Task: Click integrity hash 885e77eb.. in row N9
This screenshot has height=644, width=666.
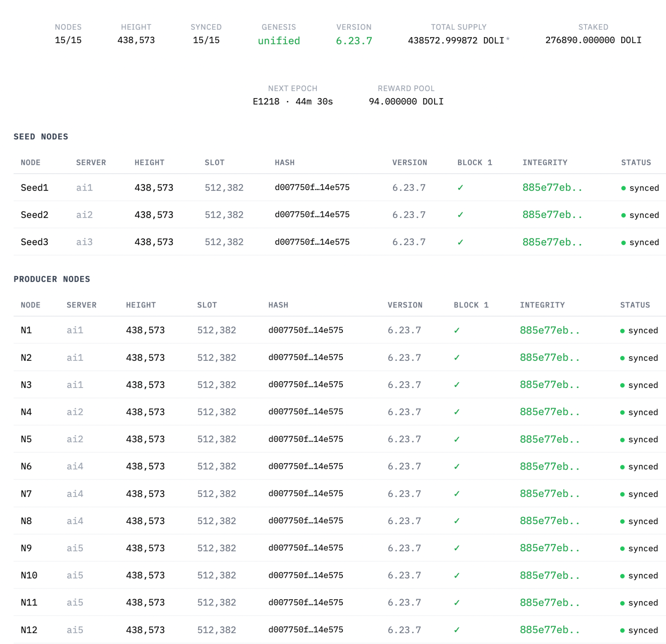Action: coord(550,548)
